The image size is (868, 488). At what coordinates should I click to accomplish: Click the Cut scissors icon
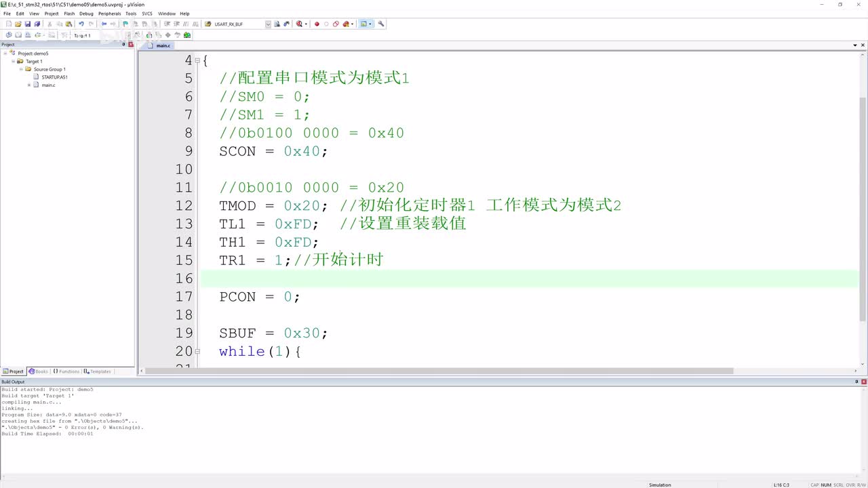pos(50,24)
